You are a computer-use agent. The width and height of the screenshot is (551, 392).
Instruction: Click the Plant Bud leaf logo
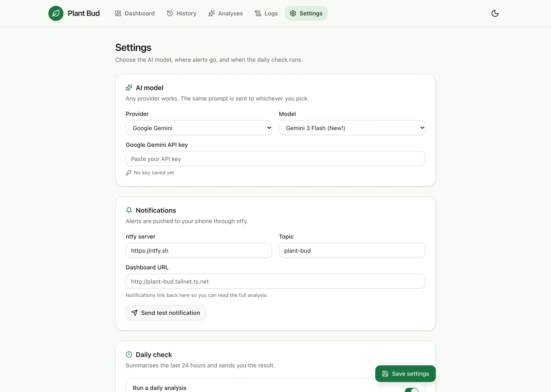point(56,13)
